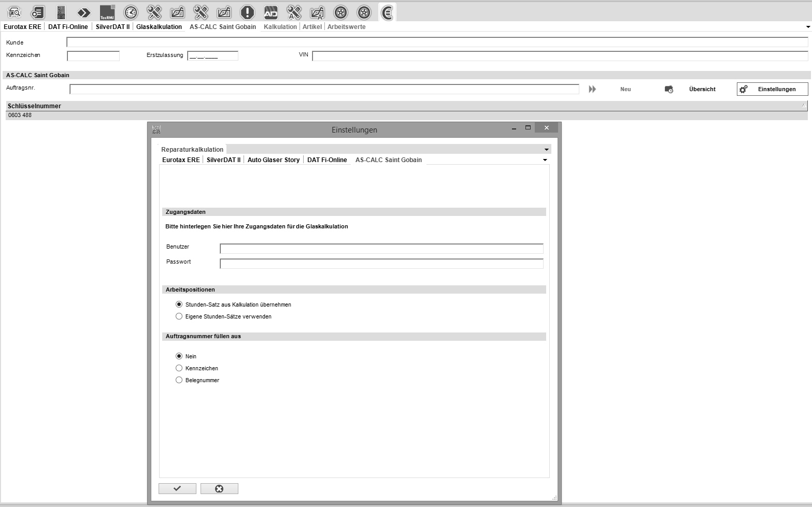Image resolution: width=812 pixels, height=507 pixels.
Task: Click the wrench icon directly after the clock icon
Action: [154, 12]
